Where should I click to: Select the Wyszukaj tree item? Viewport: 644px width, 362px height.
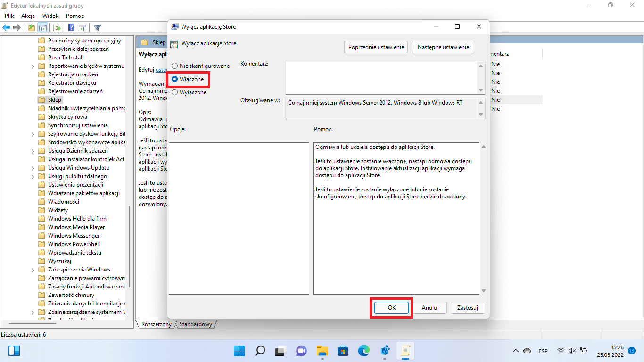pos(59,261)
